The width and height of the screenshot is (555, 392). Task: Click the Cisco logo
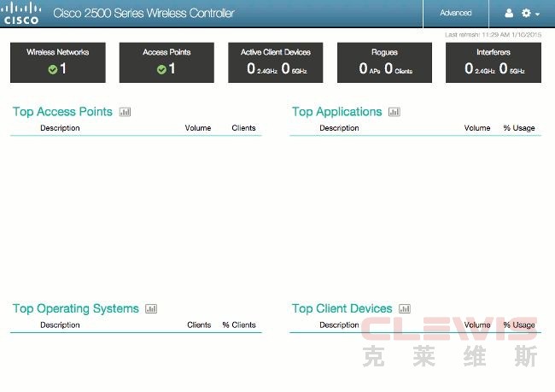20,14
